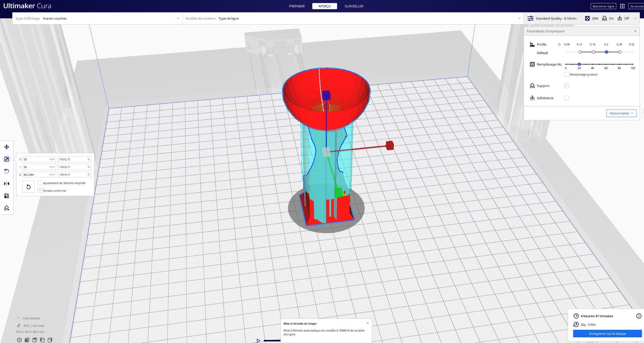Click the print time info icon
This screenshot has width=644, height=343.
[639, 316]
